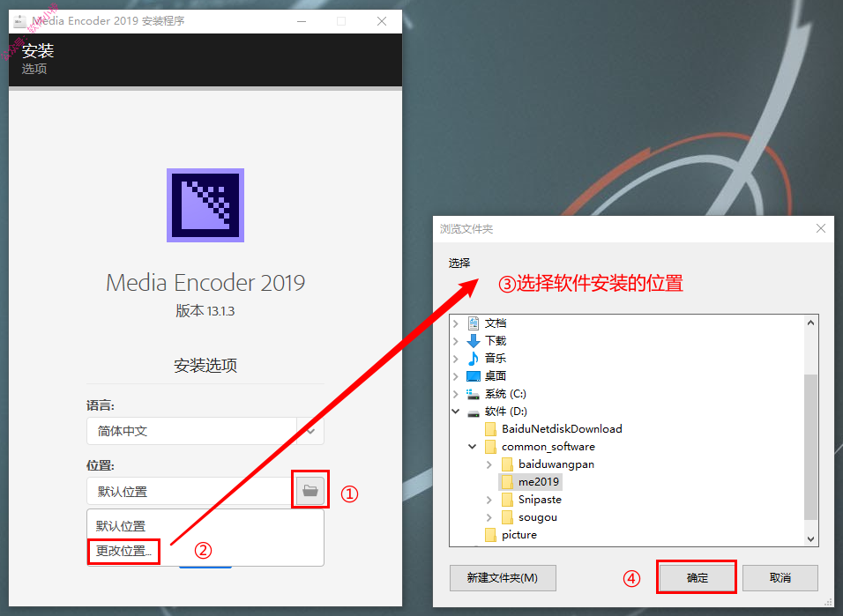Select the common_software folder name
843x616 pixels.
click(548, 447)
